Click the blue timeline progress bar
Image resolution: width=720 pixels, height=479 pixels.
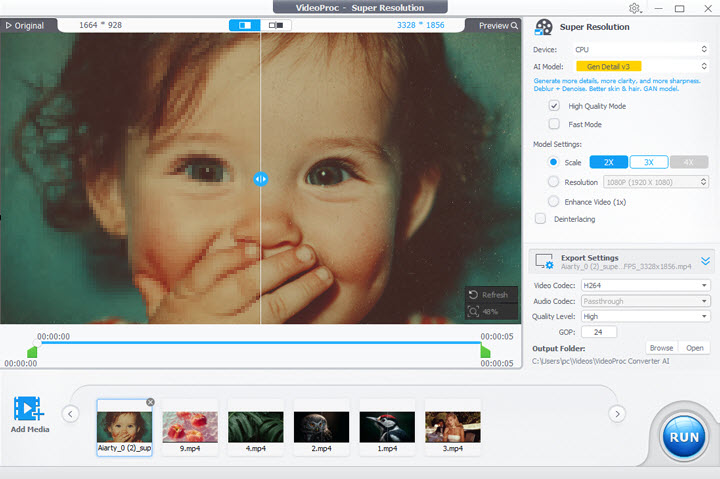(259, 343)
